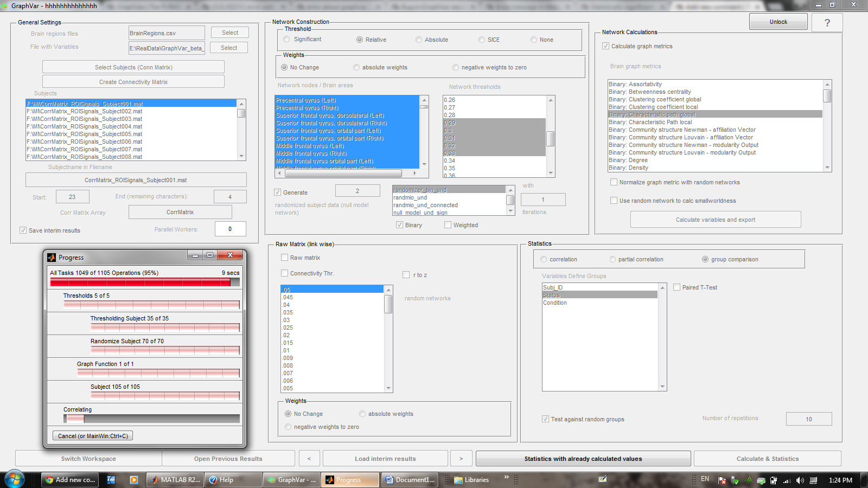Toggle Test against random groups checkbox

pyautogui.click(x=545, y=419)
